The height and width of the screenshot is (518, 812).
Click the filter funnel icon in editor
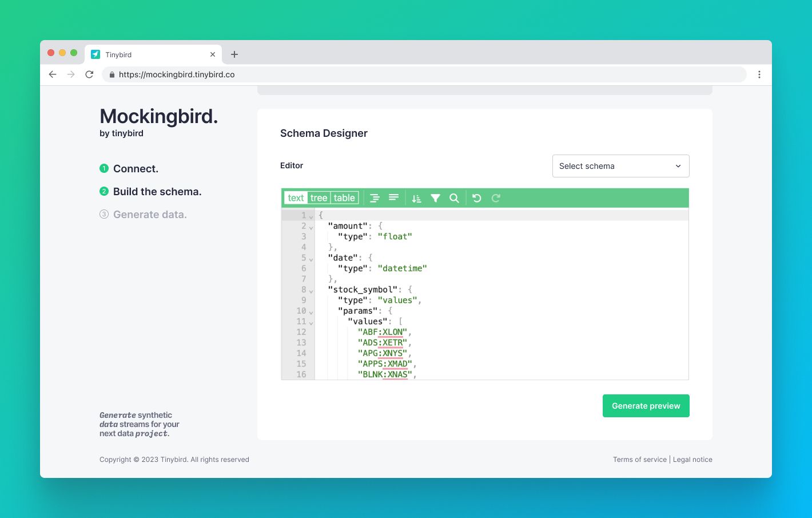click(435, 198)
